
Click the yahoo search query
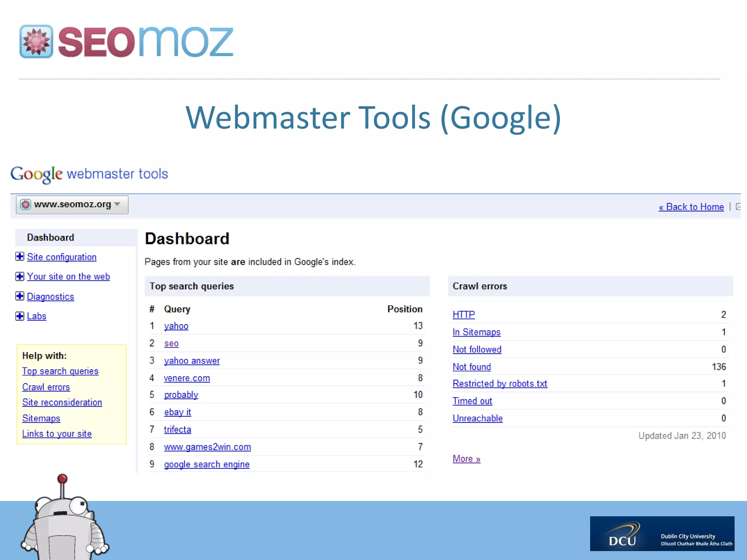pos(176,326)
